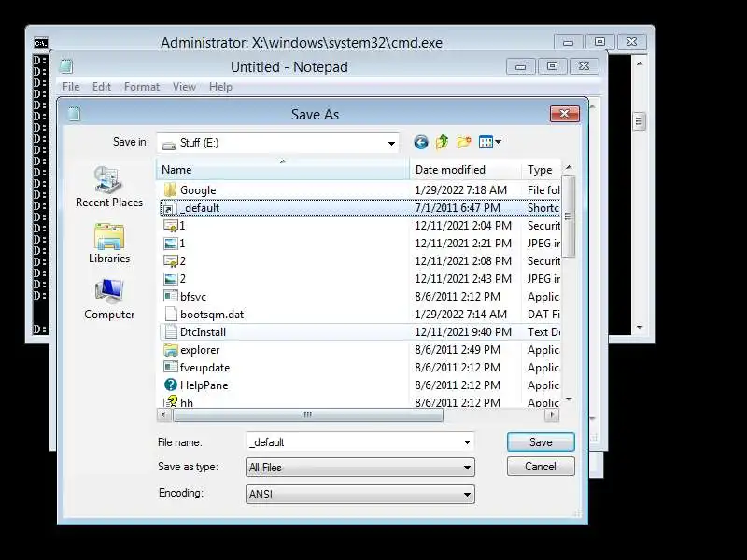The image size is (747, 560).
Task: Open the File menu in Notepad
Action: click(71, 87)
